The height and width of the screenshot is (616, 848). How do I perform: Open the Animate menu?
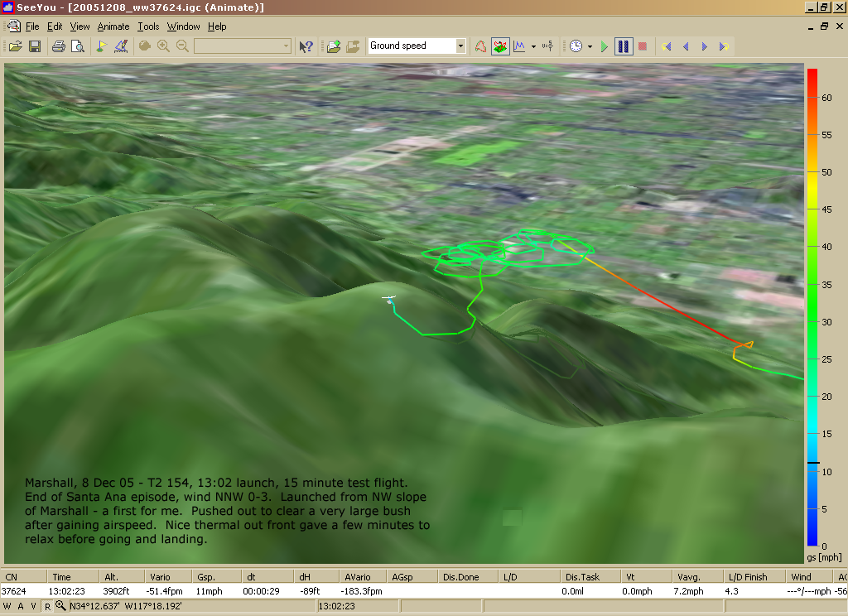(113, 26)
